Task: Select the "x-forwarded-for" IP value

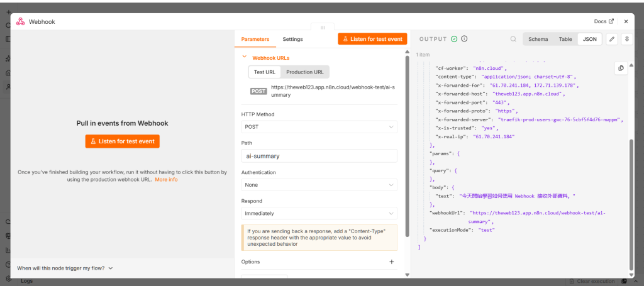Action: pyautogui.click(x=535, y=85)
